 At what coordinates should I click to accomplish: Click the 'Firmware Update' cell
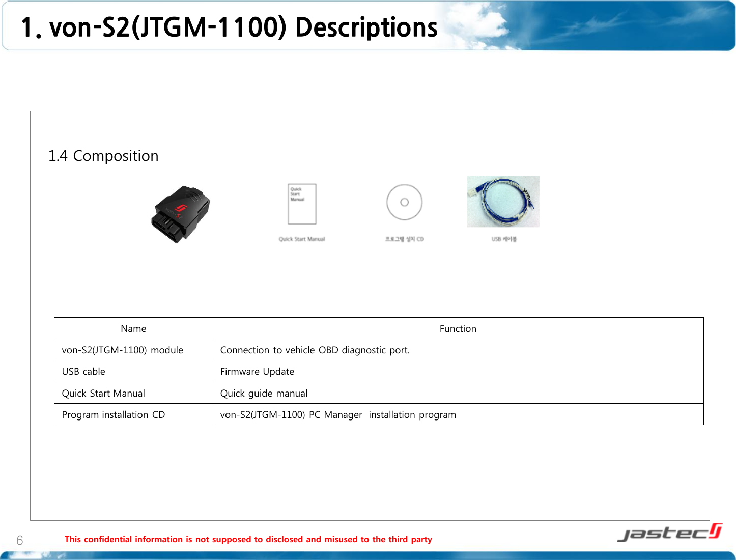[x=458, y=371]
